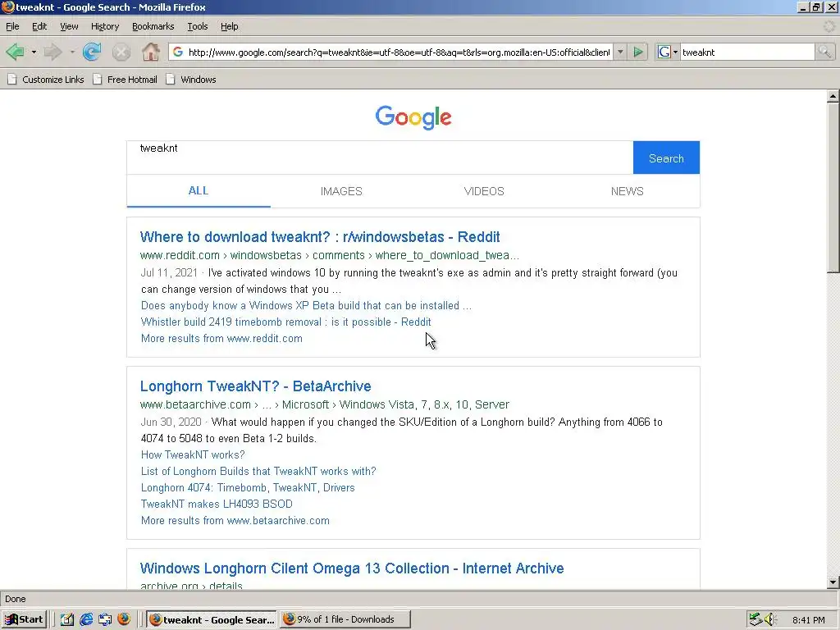This screenshot has height=630, width=840.
Task: Open the Back history dropdown arrow
Action: [x=34, y=52]
